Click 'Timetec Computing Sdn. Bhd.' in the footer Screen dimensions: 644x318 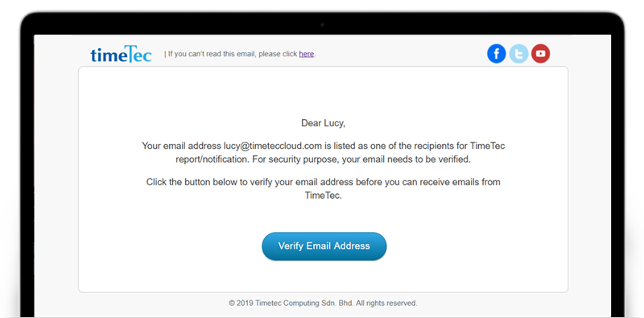click(x=304, y=304)
